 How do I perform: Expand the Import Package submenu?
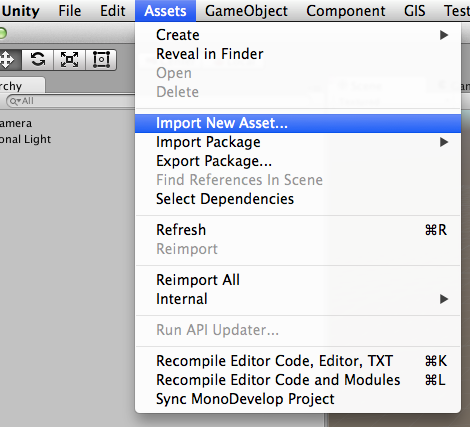coord(298,142)
